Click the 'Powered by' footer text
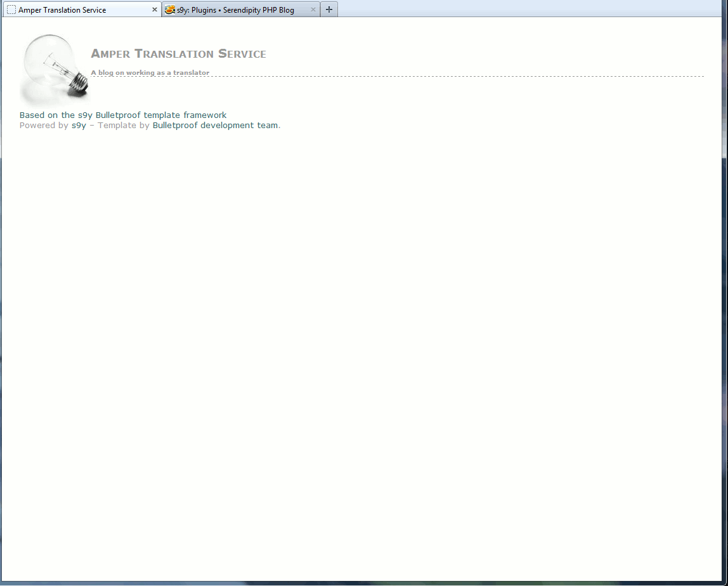The width and height of the screenshot is (728, 586). tap(43, 126)
